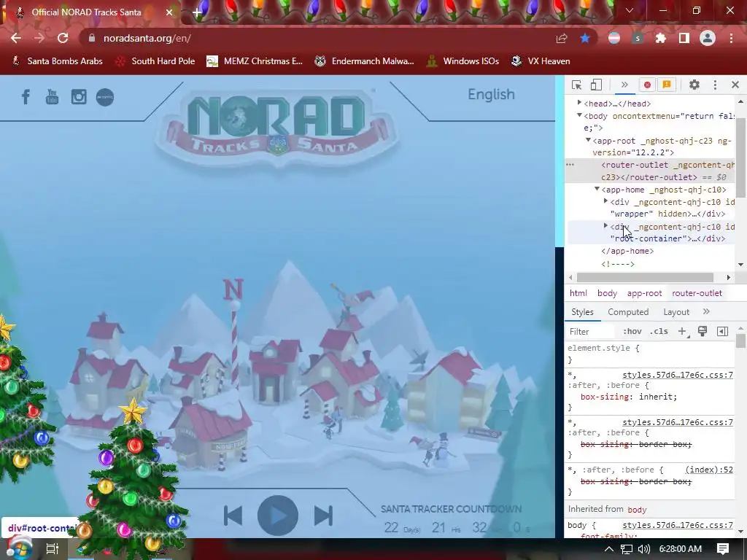747x560 pixels.
Task: Reload the page with refresh icon
Action: click(63, 38)
